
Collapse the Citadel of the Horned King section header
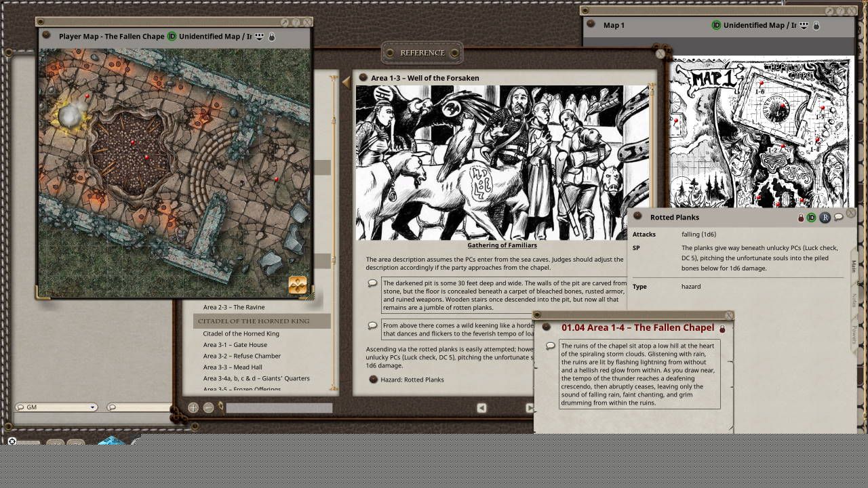click(262, 321)
